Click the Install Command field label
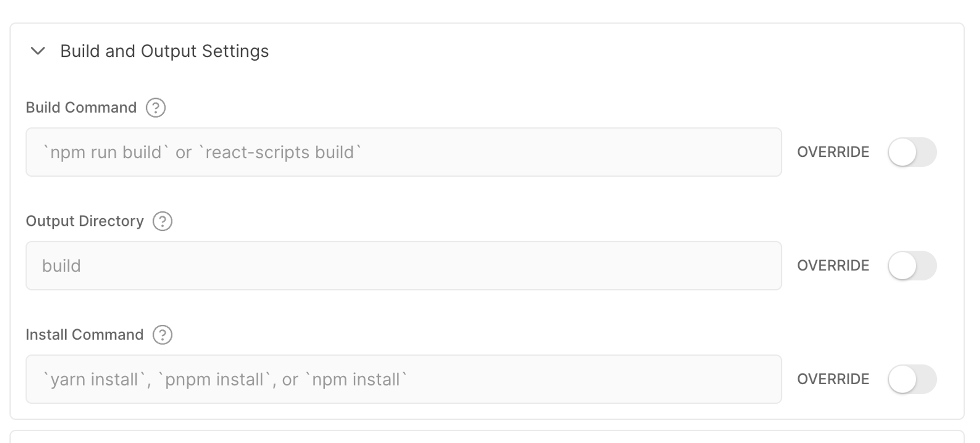The height and width of the screenshot is (443, 980). (85, 335)
